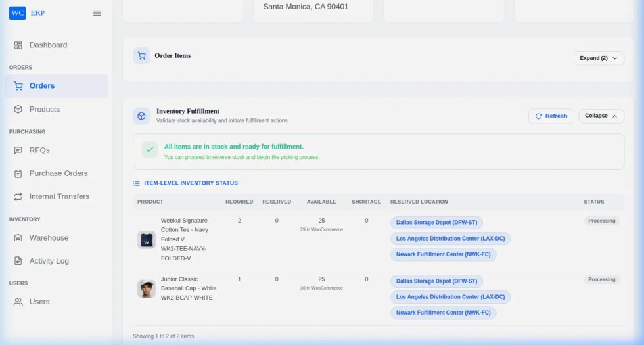Click Los Angeles Distribution Center tag for Baseball Cap
The image size is (644, 345).
pyautogui.click(x=451, y=297)
